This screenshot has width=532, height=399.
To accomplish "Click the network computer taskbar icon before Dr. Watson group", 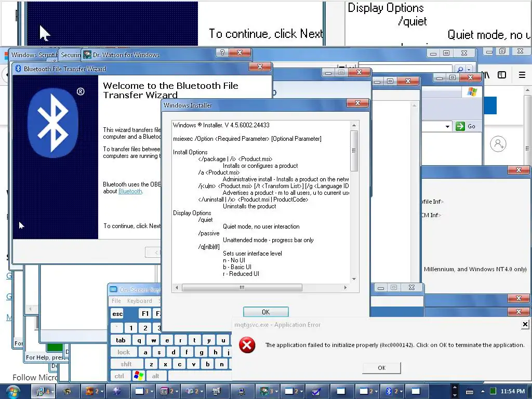I will click(x=241, y=391).
